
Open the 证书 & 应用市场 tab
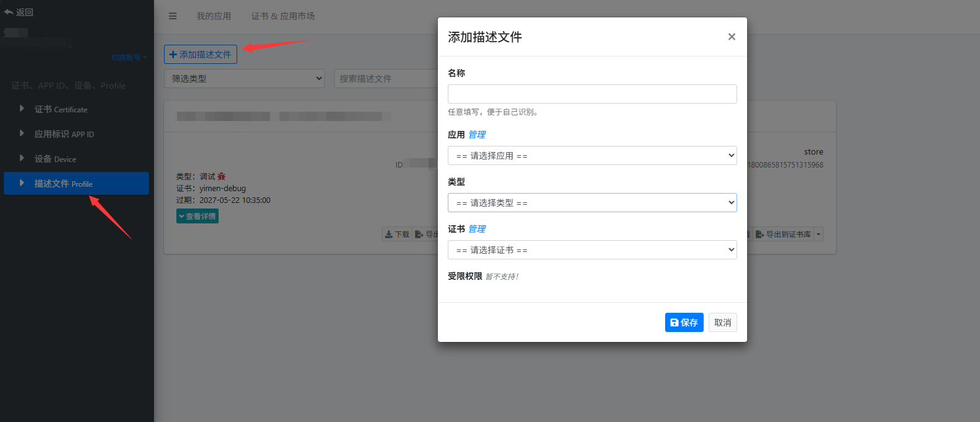coord(283,16)
